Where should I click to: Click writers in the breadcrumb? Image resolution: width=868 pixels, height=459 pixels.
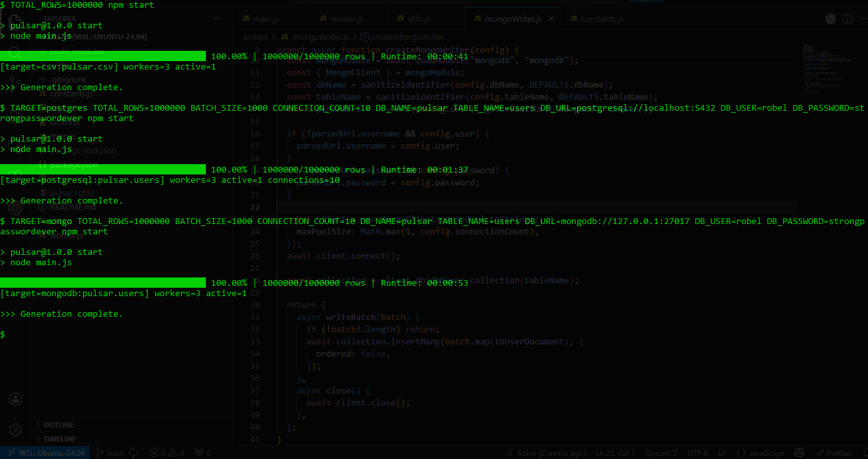click(255, 37)
